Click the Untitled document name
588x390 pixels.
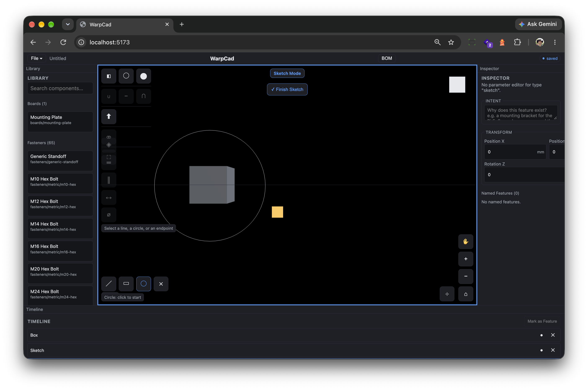[58, 58]
